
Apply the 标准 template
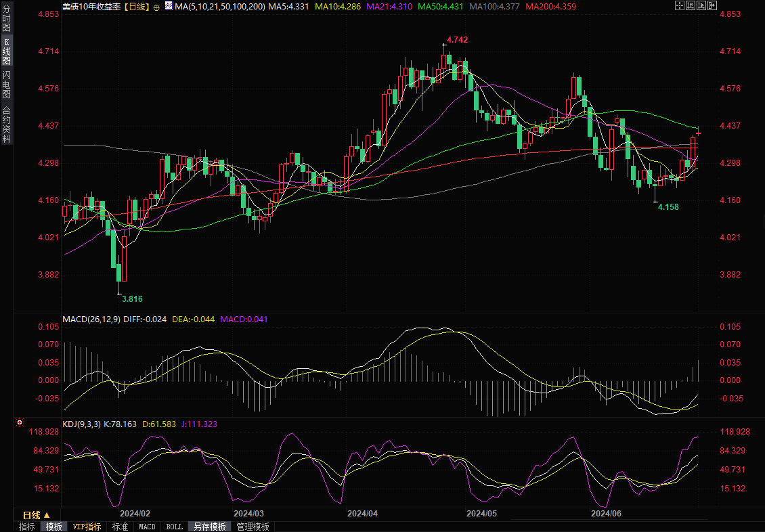point(120,527)
